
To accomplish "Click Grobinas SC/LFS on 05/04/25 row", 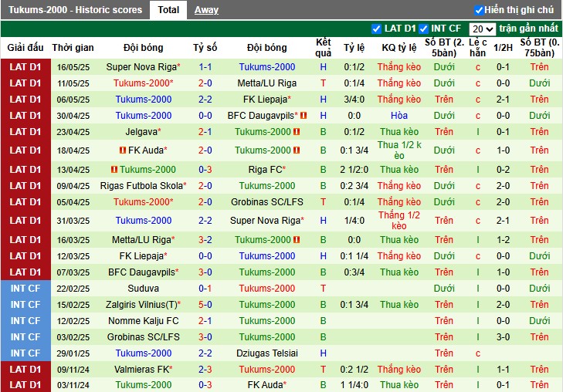I will tap(266, 202).
